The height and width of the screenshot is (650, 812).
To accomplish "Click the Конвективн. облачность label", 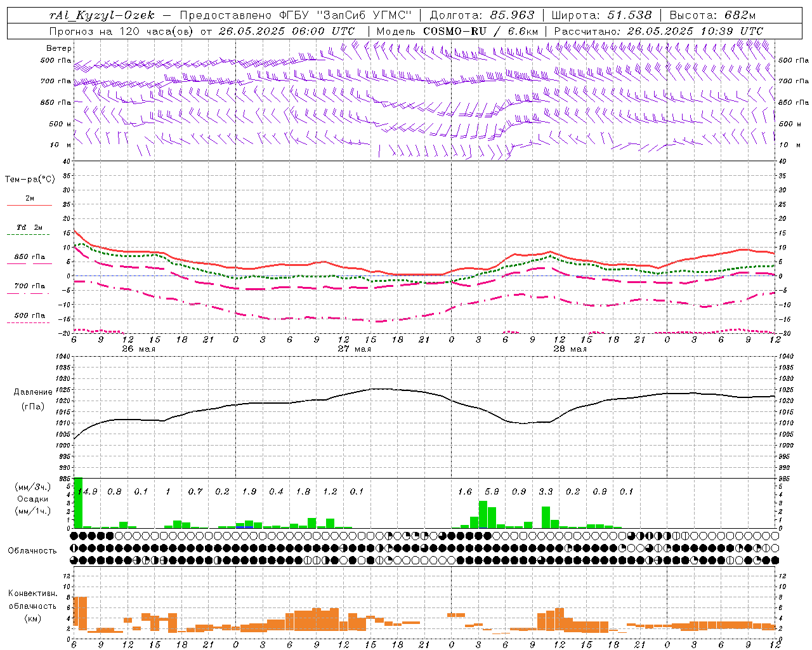I will (x=32, y=600).
